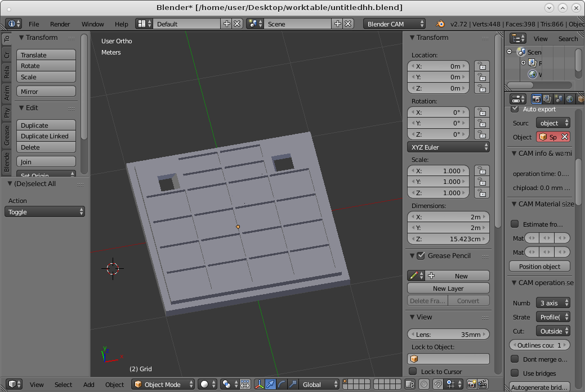585x392 pixels.
Task: Open the File menu
Action: 34,24
